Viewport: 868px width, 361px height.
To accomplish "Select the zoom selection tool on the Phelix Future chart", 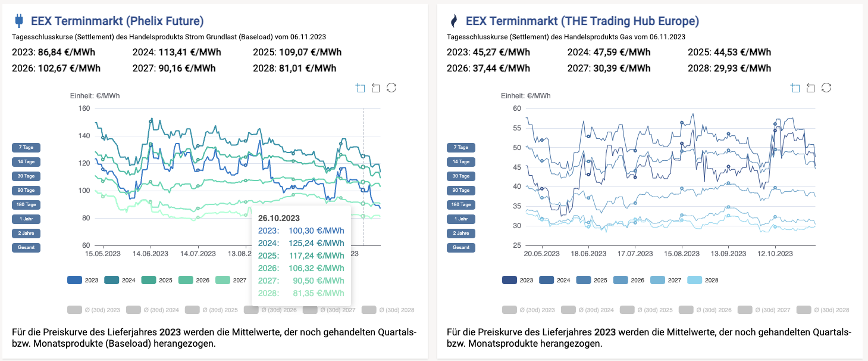I will (x=360, y=87).
